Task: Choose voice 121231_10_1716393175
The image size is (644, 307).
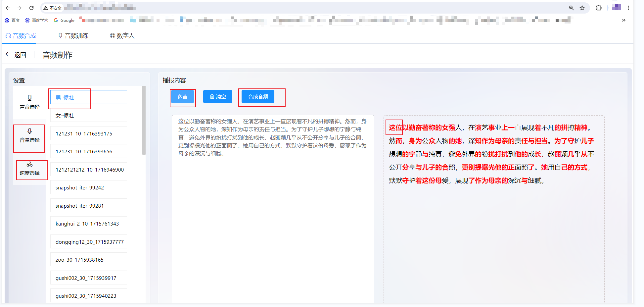Action: (89, 133)
